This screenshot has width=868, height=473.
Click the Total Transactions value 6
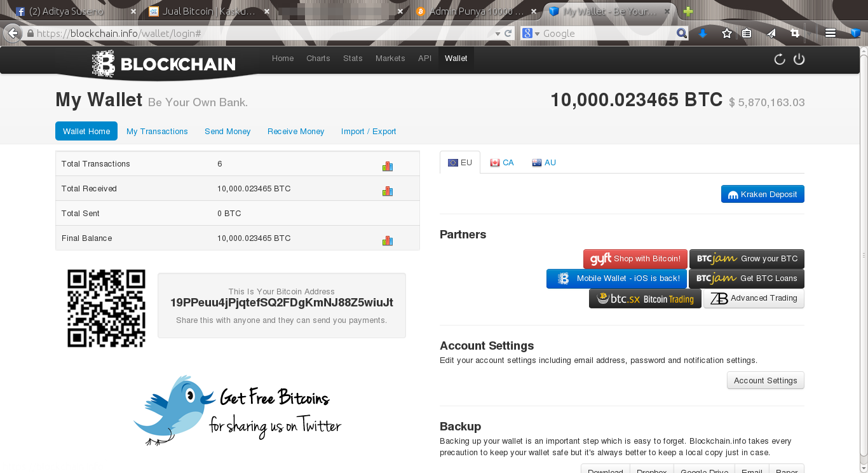[220, 164]
